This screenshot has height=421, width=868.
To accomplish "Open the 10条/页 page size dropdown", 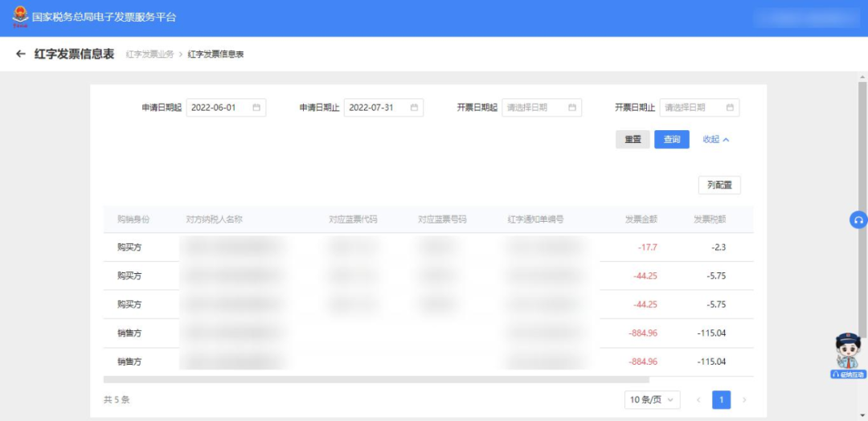I will [652, 399].
